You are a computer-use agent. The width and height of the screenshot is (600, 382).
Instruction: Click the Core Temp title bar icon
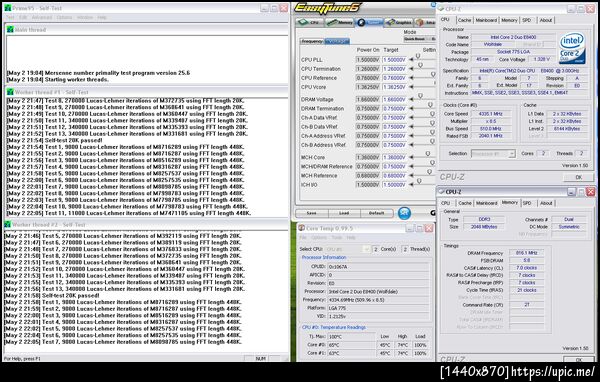coord(302,228)
